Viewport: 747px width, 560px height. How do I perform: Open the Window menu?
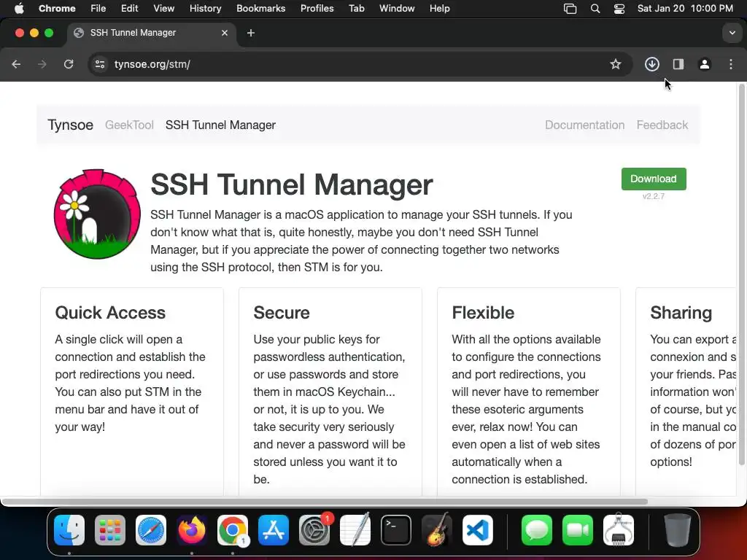click(x=397, y=8)
